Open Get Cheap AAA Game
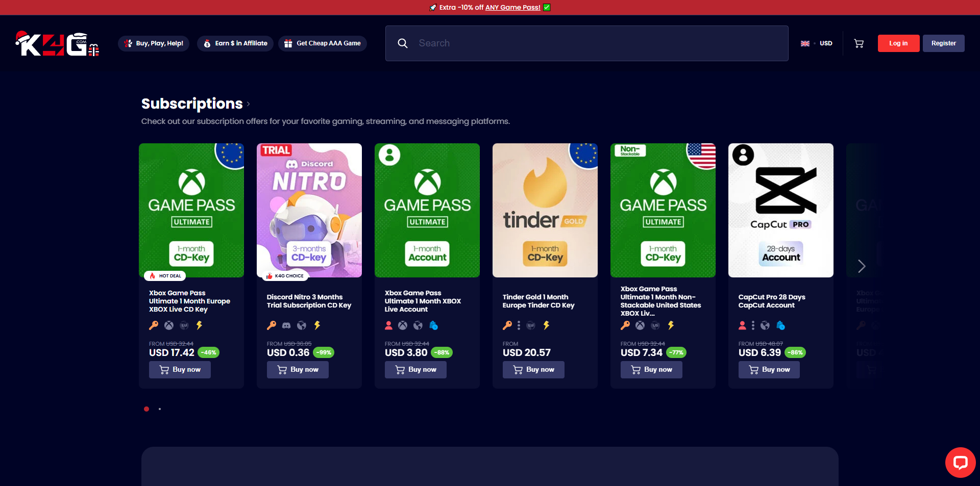 323,43
